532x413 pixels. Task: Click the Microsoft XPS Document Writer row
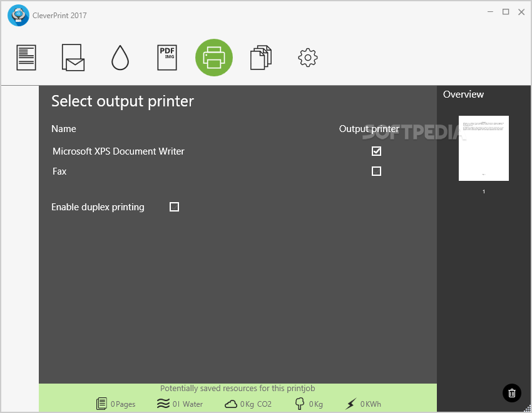click(217, 151)
